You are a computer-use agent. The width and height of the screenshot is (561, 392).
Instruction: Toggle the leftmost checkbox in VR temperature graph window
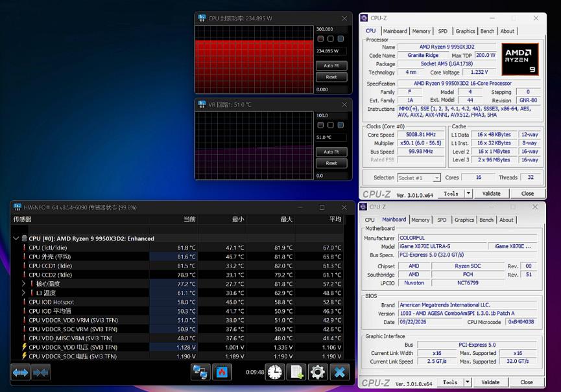coord(320,124)
